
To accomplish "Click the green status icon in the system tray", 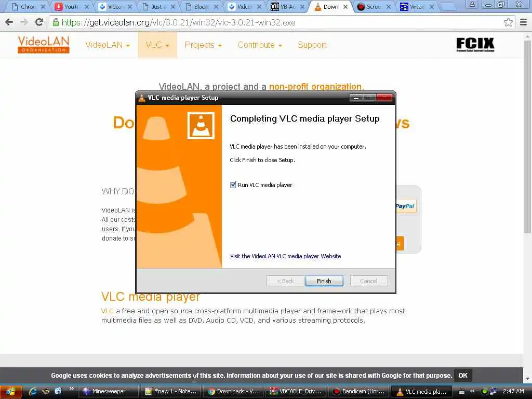I will pyautogui.click(x=485, y=391).
